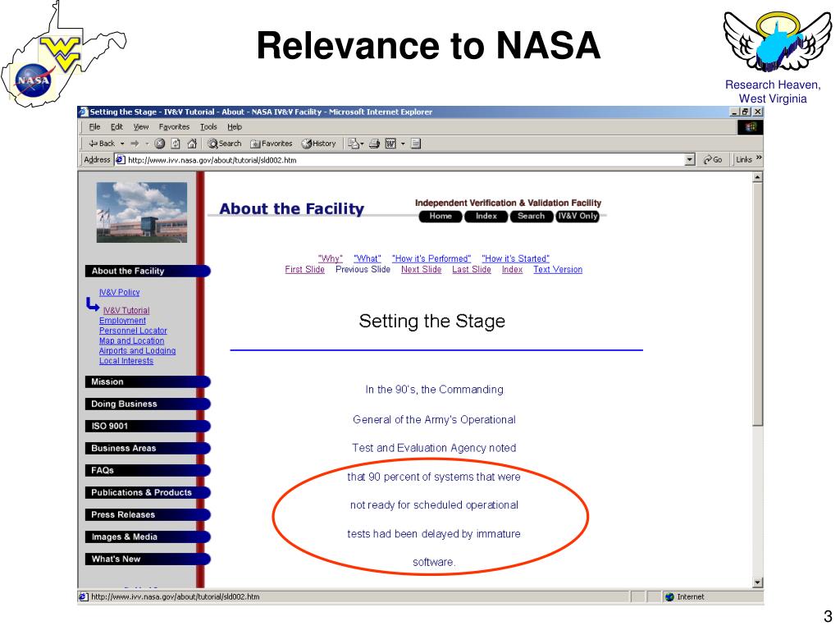The image size is (840, 630).
Task: Click the Windows logo throbber icon
Action: pos(750,127)
